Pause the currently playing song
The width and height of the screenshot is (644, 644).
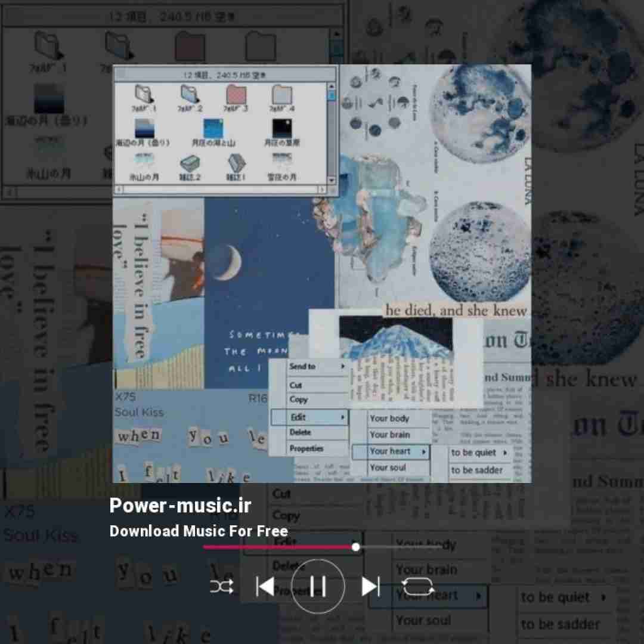click(x=318, y=587)
